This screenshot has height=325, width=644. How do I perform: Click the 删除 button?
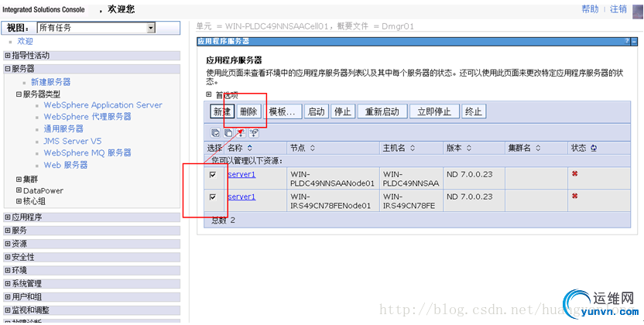coord(248,111)
